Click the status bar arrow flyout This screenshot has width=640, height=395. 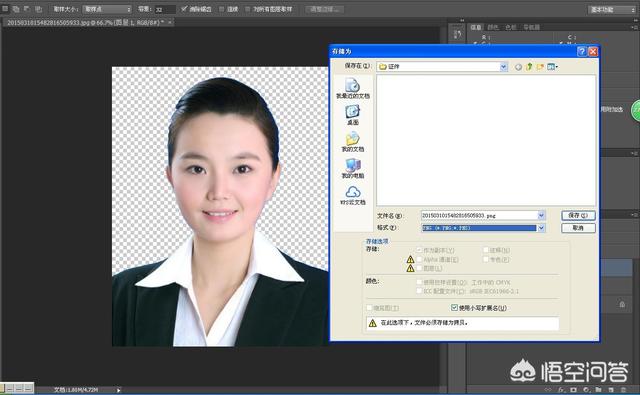(x=118, y=390)
